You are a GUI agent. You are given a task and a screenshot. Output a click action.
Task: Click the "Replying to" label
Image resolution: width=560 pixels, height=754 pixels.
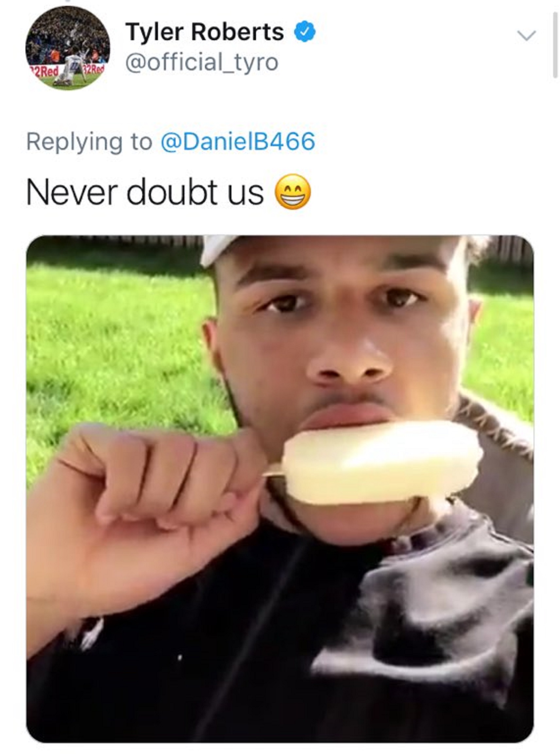tap(89, 142)
